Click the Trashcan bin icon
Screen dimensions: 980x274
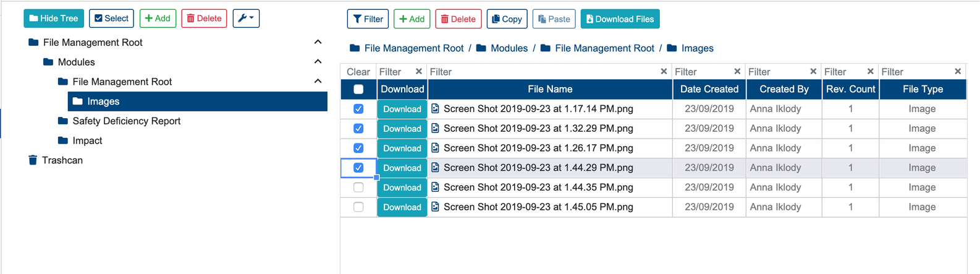coord(33,160)
